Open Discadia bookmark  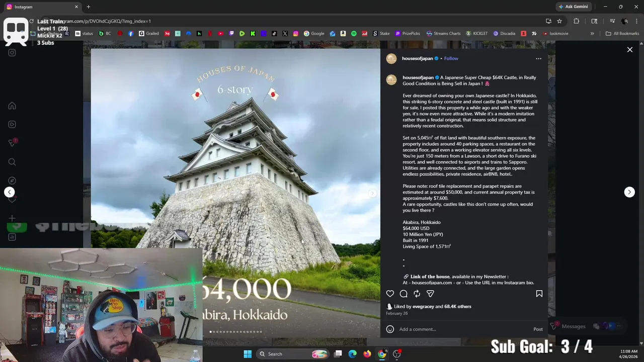(x=504, y=34)
